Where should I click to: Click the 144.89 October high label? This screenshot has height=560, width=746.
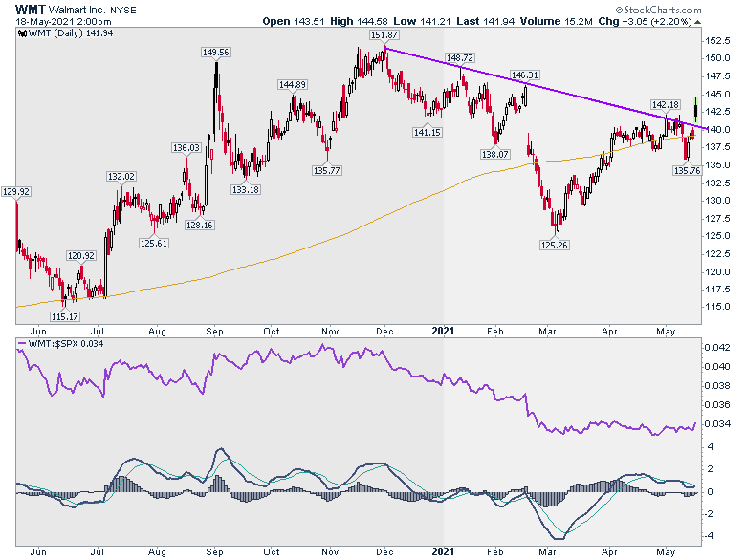293,84
